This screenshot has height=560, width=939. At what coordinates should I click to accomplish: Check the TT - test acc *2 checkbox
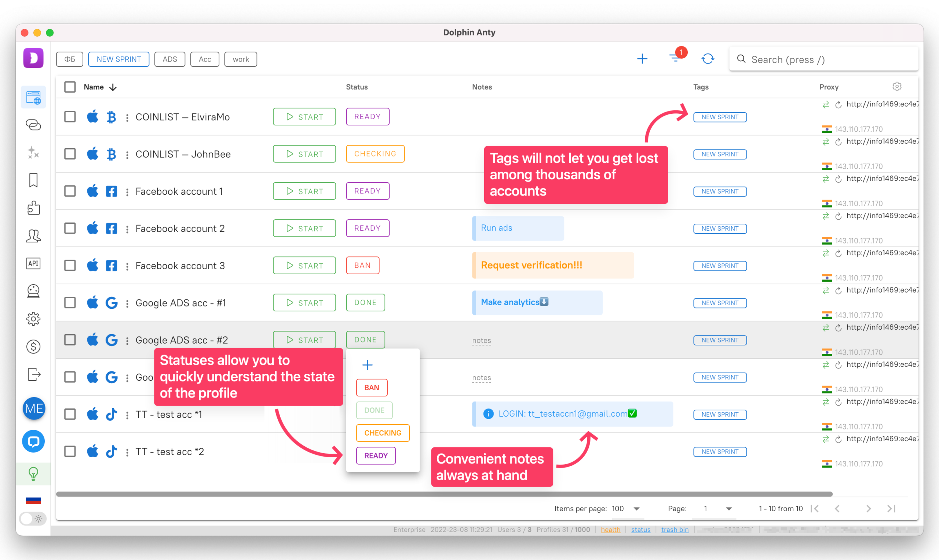pyautogui.click(x=70, y=451)
